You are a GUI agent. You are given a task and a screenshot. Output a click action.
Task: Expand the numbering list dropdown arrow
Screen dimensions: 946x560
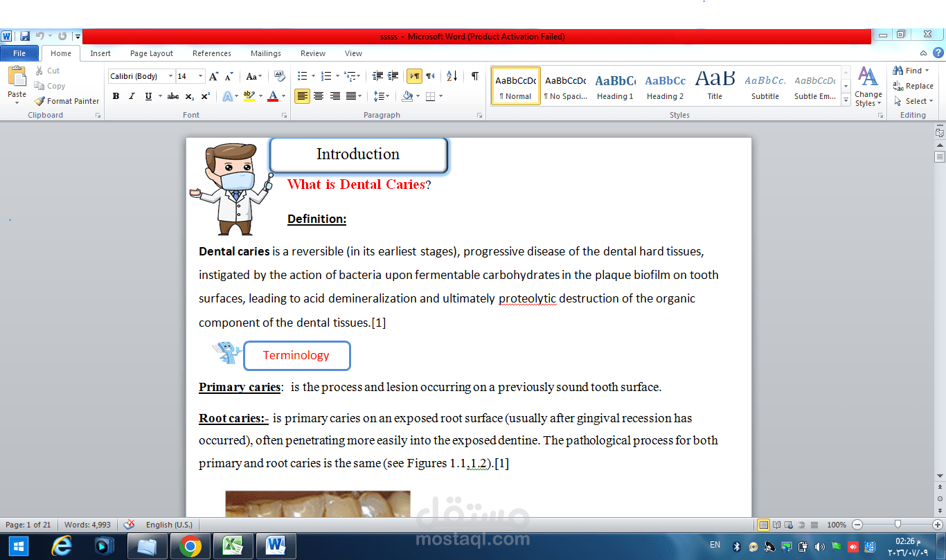point(337,76)
